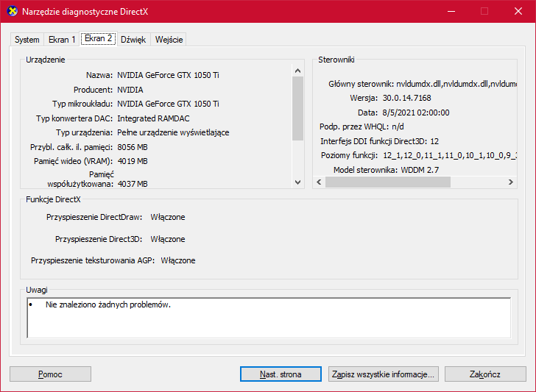The width and height of the screenshot is (536, 392).
Task: Click the Sterowniki horizontal scrollbar thumb
Action: [387, 182]
